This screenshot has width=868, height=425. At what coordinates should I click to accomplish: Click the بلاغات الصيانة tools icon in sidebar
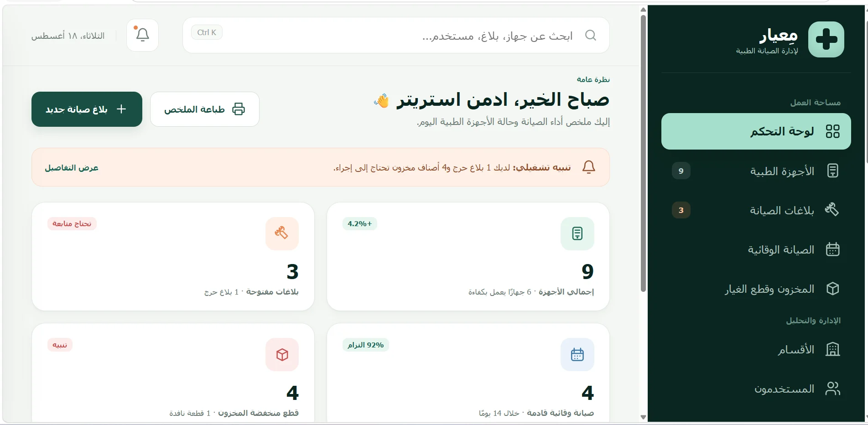[x=832, y=210]
